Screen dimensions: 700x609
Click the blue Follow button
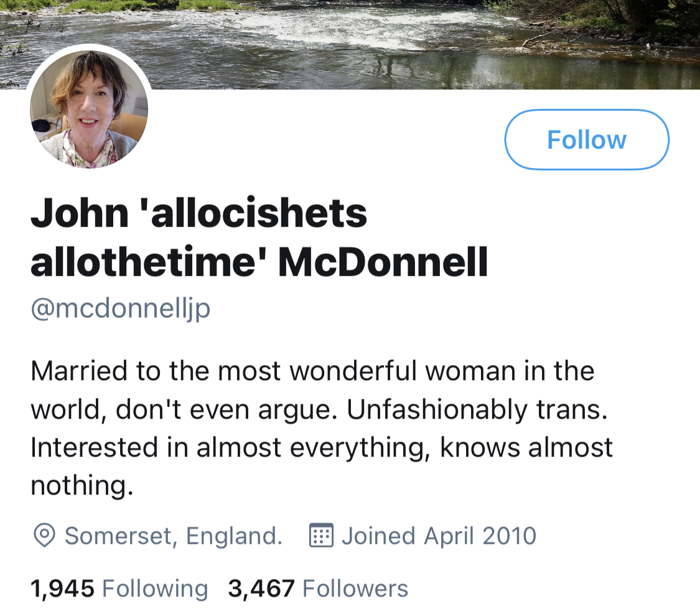click(586, 140)
